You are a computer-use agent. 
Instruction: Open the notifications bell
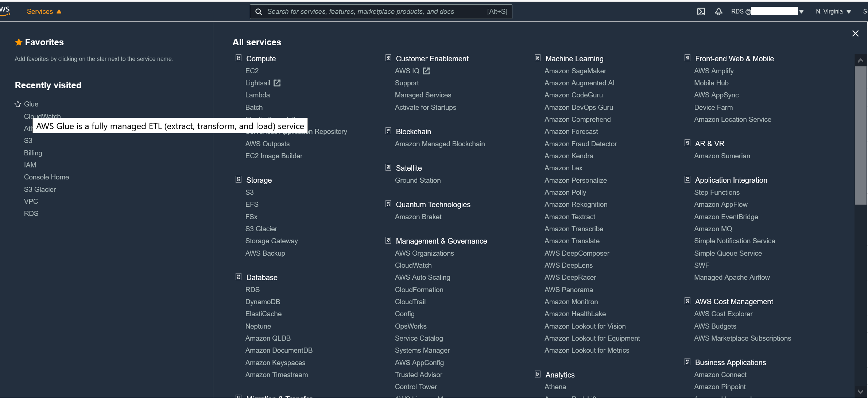coord(718,12)
